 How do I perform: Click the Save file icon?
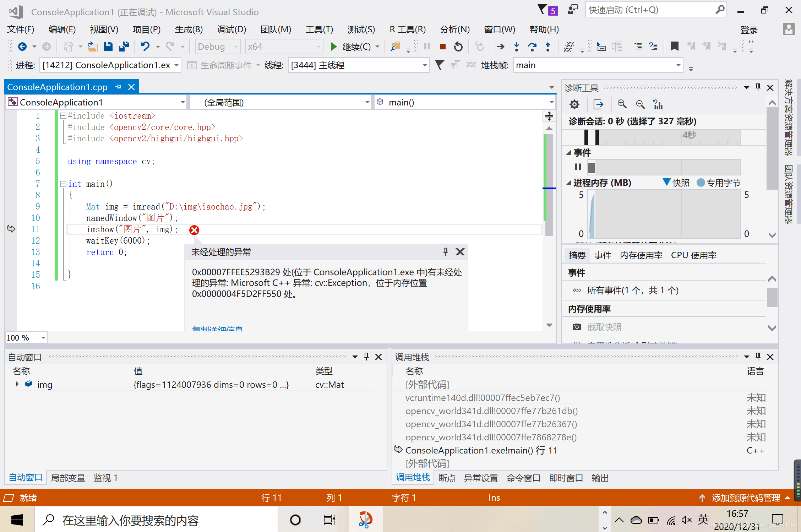[x=108, y=47]
